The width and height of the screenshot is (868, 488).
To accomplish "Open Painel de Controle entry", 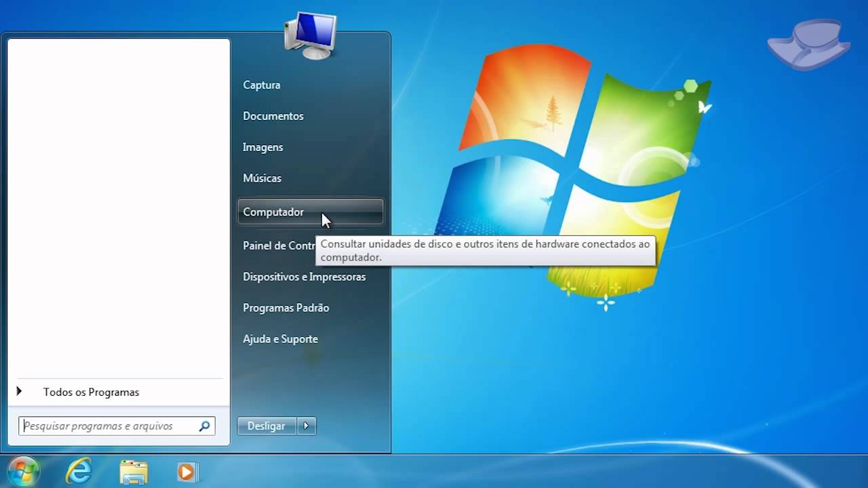I will (277, 245).
